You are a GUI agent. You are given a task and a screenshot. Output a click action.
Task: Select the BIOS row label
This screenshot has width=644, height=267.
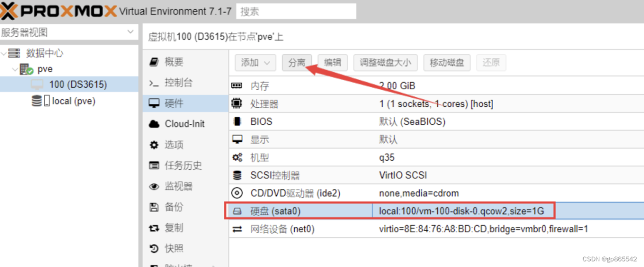[x=261, y=122]
